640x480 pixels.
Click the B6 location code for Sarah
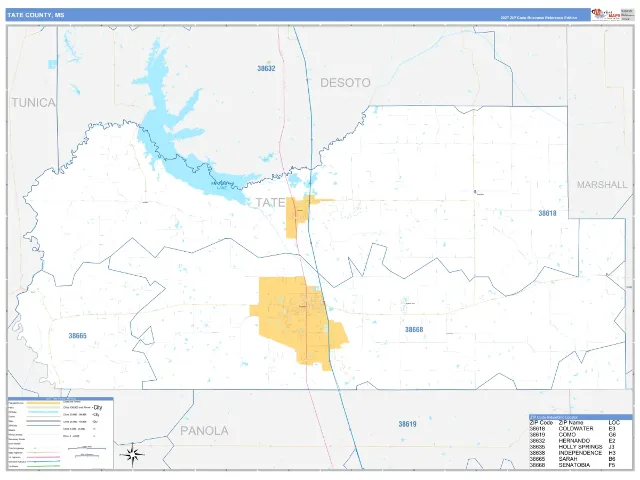coord(612,459)
